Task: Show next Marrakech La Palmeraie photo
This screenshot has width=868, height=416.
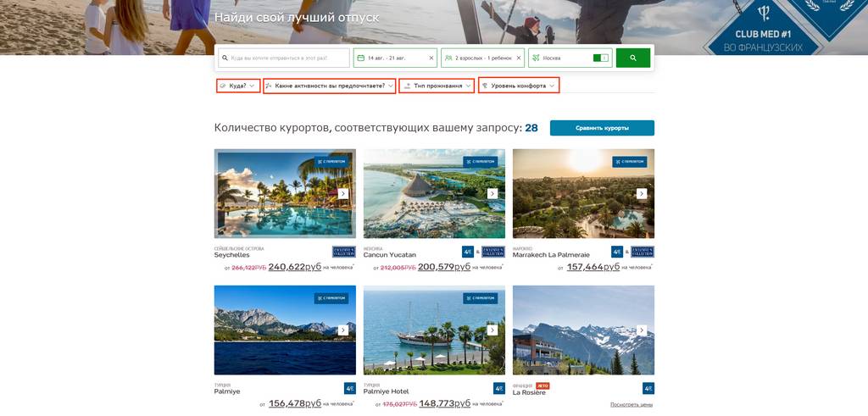Action: [x=642, y=194]
